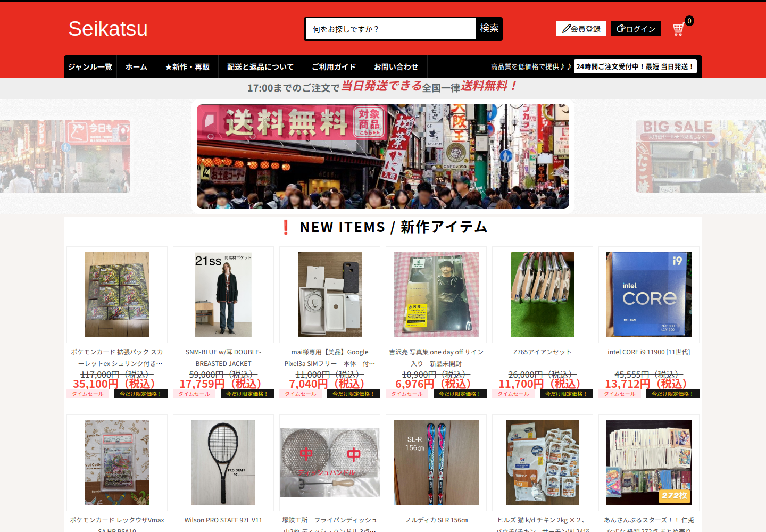
Task: Focus the 何をお探しですか search field
Action: tap(391, 29)
